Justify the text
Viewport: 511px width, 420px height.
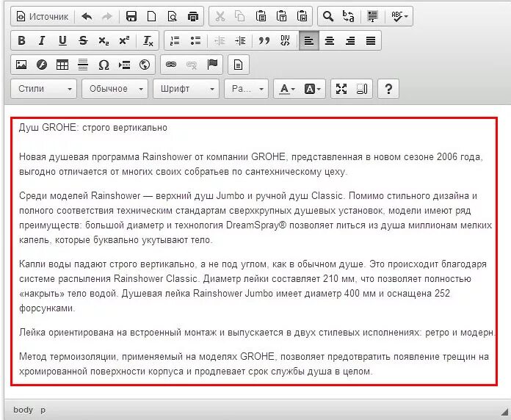(x=371, y=40)
